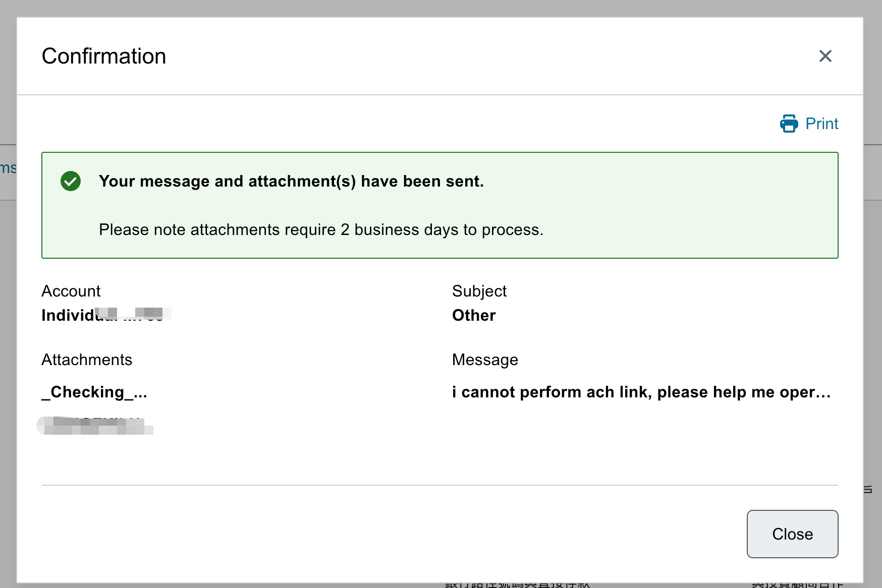
Task: Click the X icon to dismiss dialog
Action: [825, 56]
